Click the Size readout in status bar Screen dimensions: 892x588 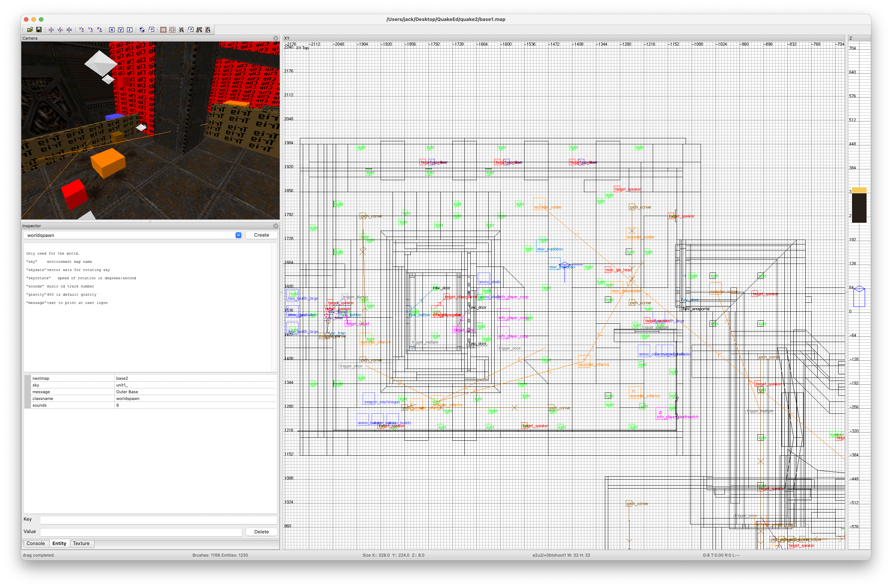click(x=393, y=555)
